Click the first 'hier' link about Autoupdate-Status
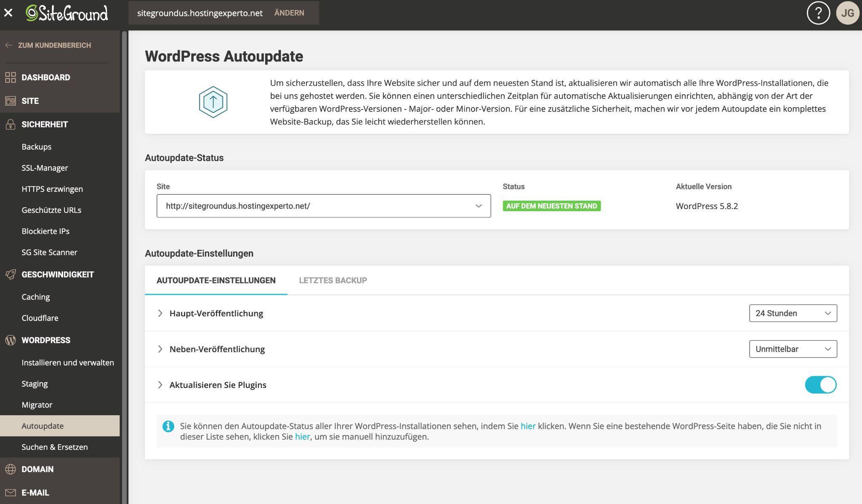The width and height of the screenshot is (862, 504). (x=528, y=426)
